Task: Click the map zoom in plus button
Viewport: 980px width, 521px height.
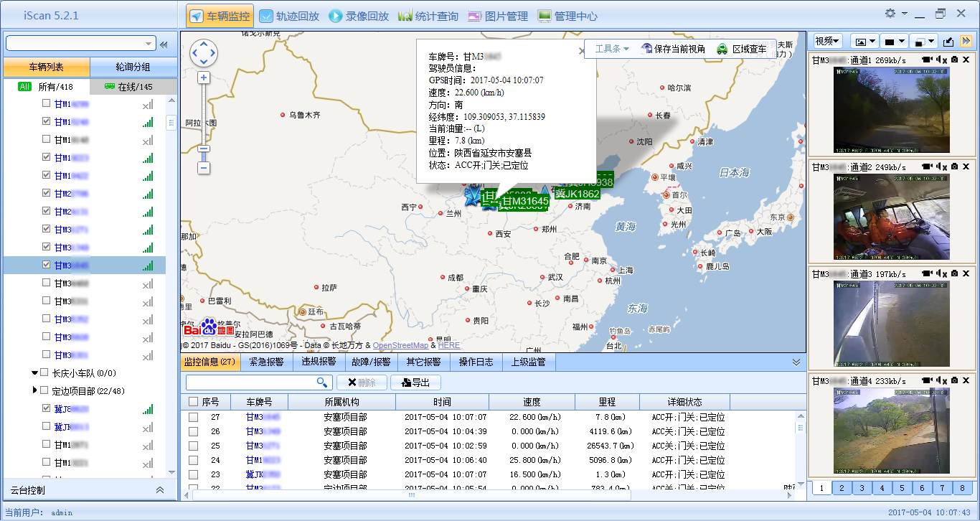Action: [204, 78]
